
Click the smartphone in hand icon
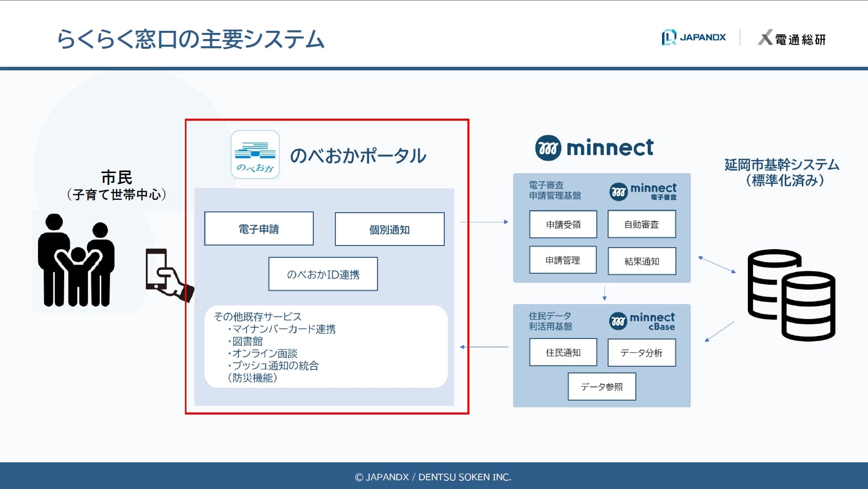[168, 275]
